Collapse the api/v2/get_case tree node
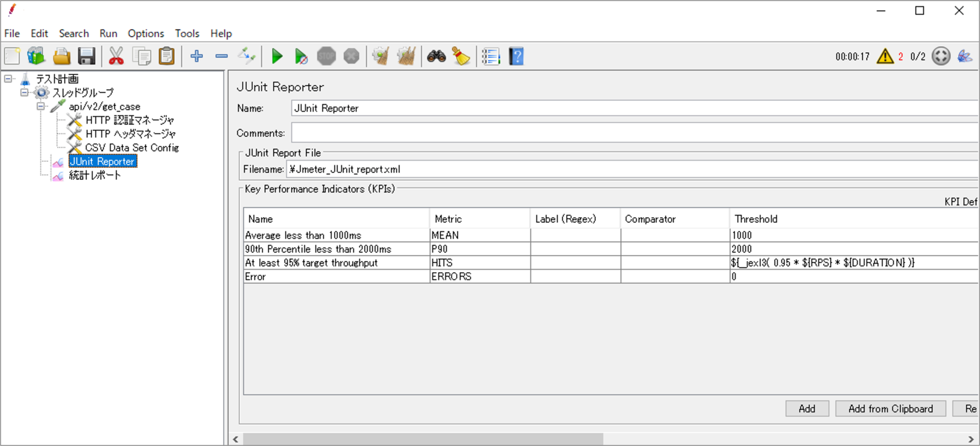 [x=41, y=106]
